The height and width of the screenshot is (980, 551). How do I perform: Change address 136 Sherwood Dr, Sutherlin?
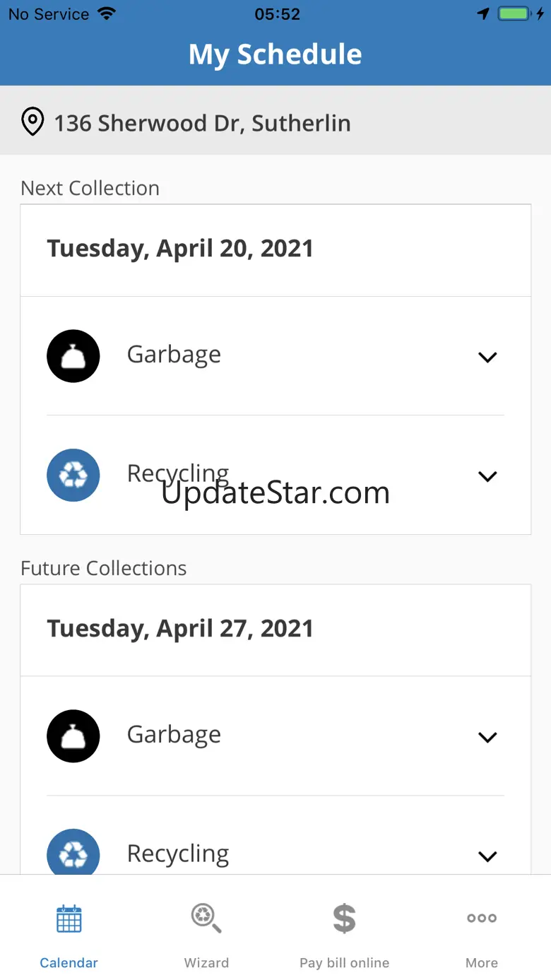point(202,123)
